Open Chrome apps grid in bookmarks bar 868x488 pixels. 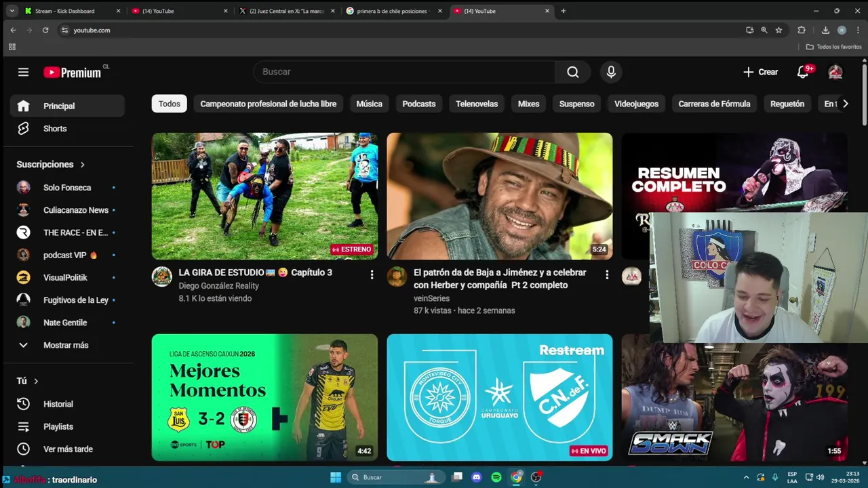pos(12,47)
